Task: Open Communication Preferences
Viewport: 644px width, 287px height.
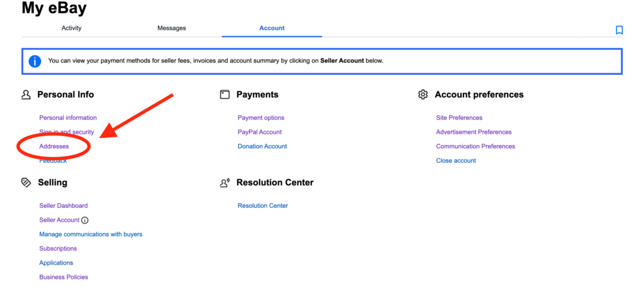Action: click(x=475, y=146)
